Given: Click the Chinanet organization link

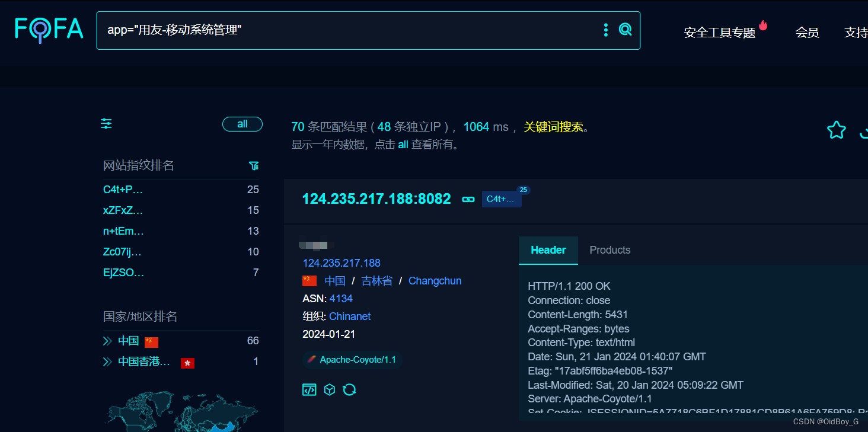Looking at the screenshot, I should click(349, 316).
